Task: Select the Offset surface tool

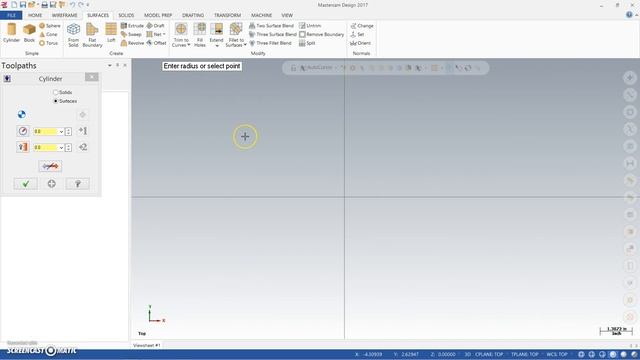Action: [156, 43]
